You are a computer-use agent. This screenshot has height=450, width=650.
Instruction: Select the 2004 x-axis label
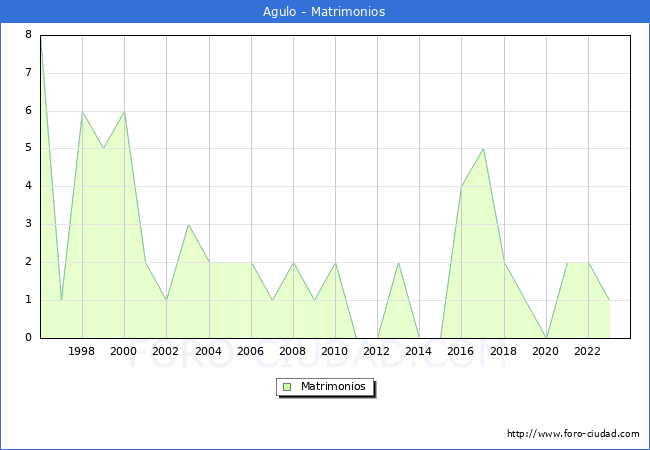click(x=209, y=351)
